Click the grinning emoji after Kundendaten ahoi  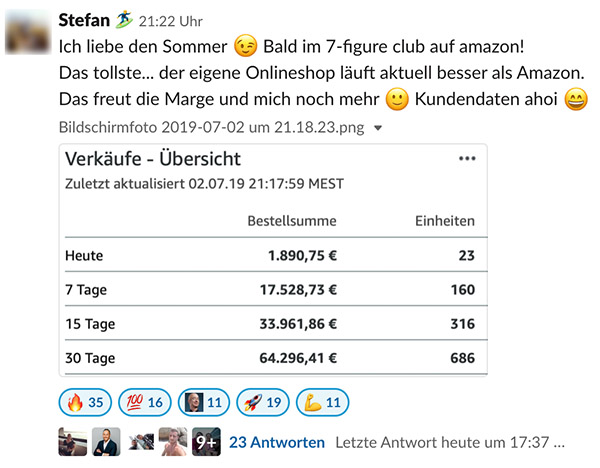[x=576, y=99]
